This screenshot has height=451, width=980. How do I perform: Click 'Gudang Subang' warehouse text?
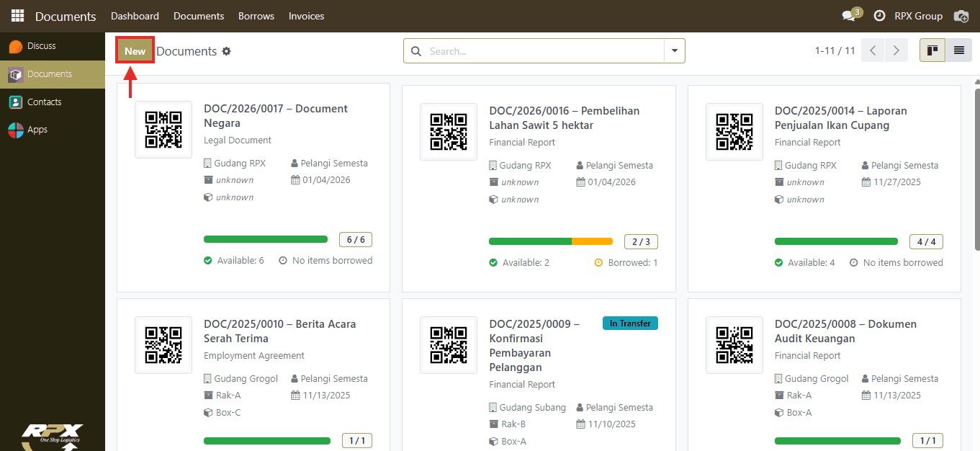click(533, 408)
